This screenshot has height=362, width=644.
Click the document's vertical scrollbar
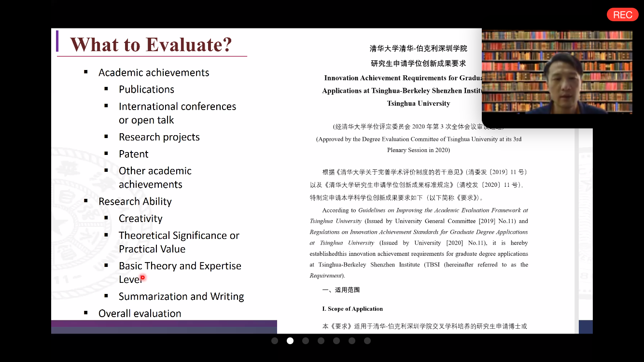click(576, 231)
